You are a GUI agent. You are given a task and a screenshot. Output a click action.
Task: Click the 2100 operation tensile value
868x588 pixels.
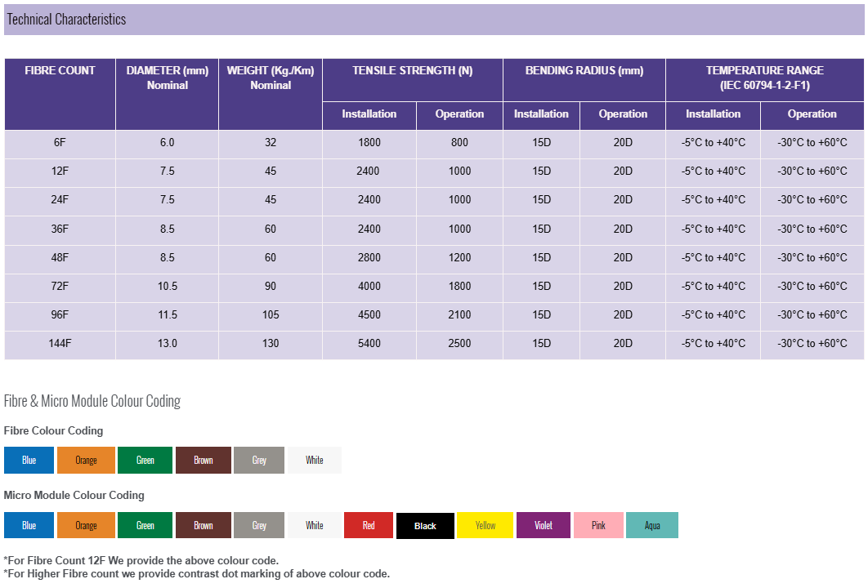click(x=459, y=314)
